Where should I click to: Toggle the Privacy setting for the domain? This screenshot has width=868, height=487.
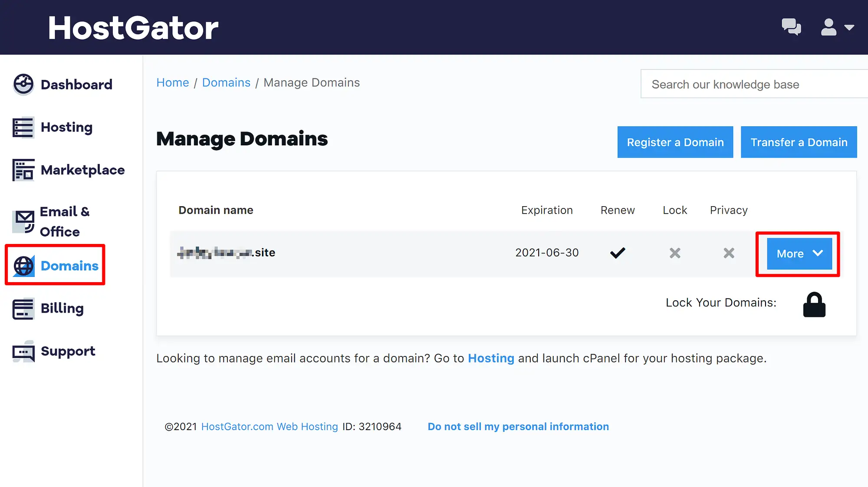pos(729,253)
